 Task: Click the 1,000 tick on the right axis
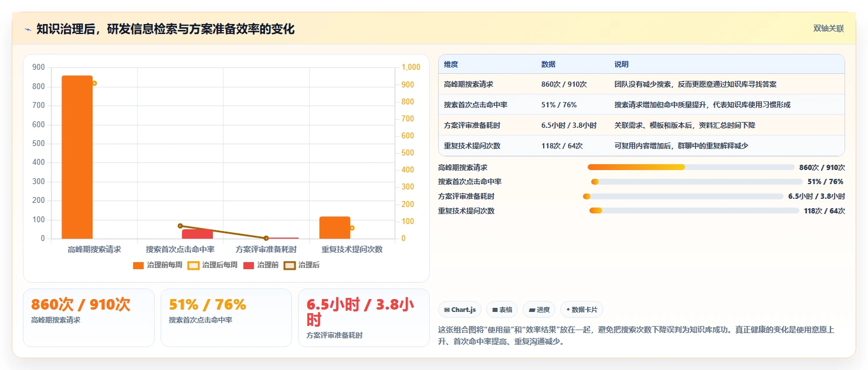coord(411,67)
